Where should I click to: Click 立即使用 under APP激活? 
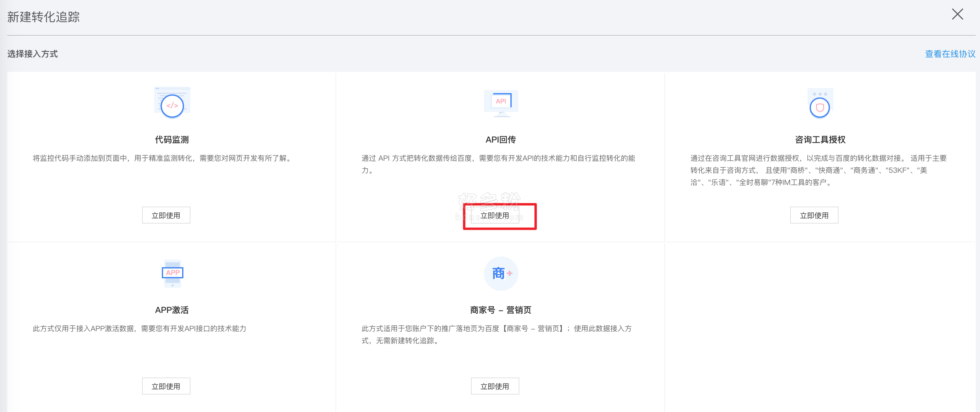[166, 386]
